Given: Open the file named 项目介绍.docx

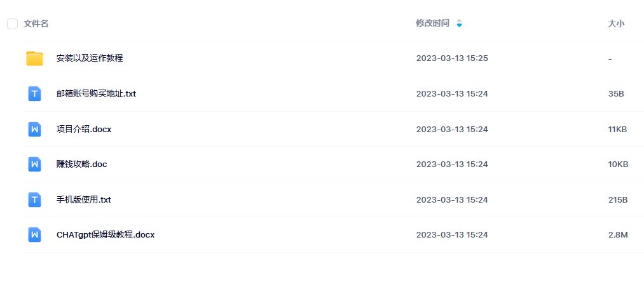Looking at the screenshot, I should point(84,130).
